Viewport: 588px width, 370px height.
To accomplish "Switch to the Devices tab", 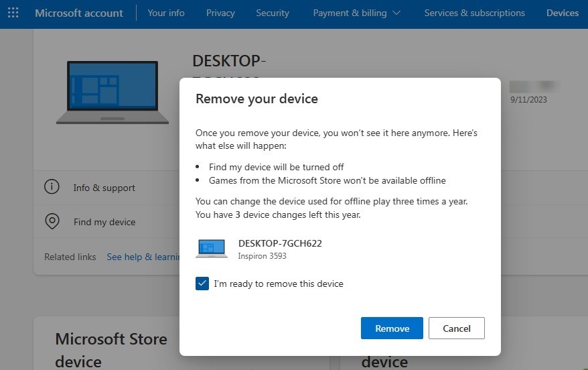I will pyautogui.click(x=562, y=13).
